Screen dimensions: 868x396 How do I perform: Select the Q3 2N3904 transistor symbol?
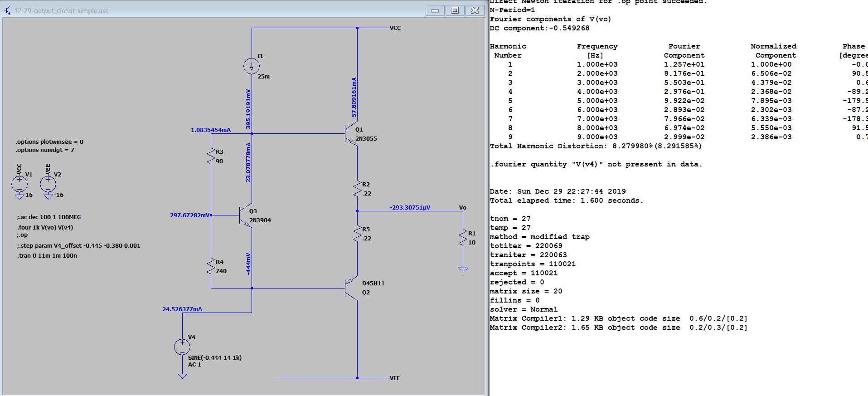(246, 215)
